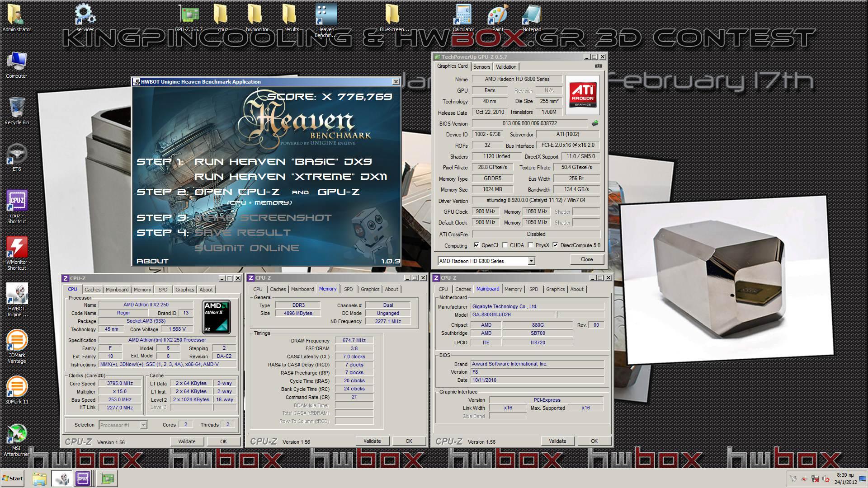Launch 3DMark Vantage shortcut

[x=17, y=346]
